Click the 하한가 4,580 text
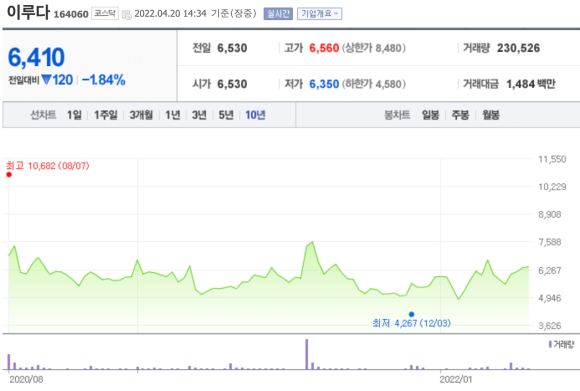This screenshot has height=391, width=580. pyautogui.click(x=374, y=84)
